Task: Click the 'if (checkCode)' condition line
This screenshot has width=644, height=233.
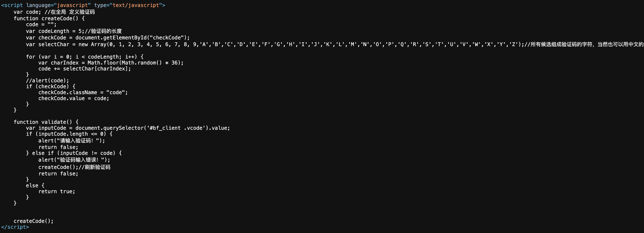Action: pos(51,86)
